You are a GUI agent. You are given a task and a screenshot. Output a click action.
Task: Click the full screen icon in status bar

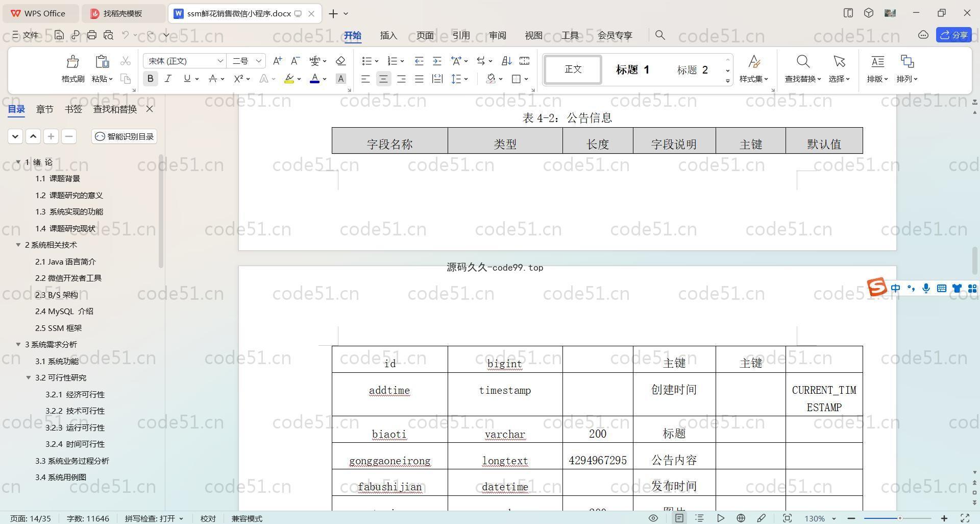click(965, 518)
